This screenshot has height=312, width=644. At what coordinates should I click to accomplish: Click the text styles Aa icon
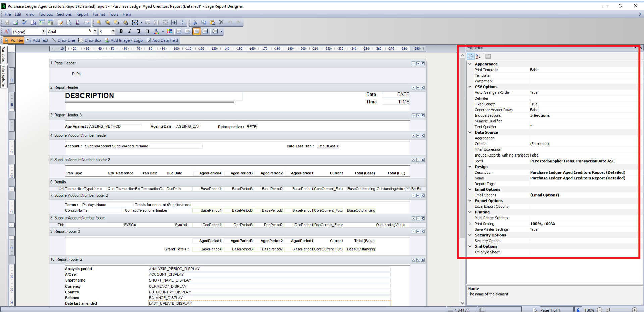(x=7, y=32)
